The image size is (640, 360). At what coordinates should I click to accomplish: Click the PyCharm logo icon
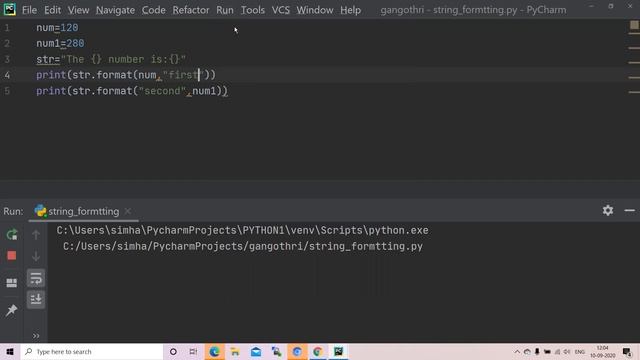pyautogui.click(x=9, y=9)
